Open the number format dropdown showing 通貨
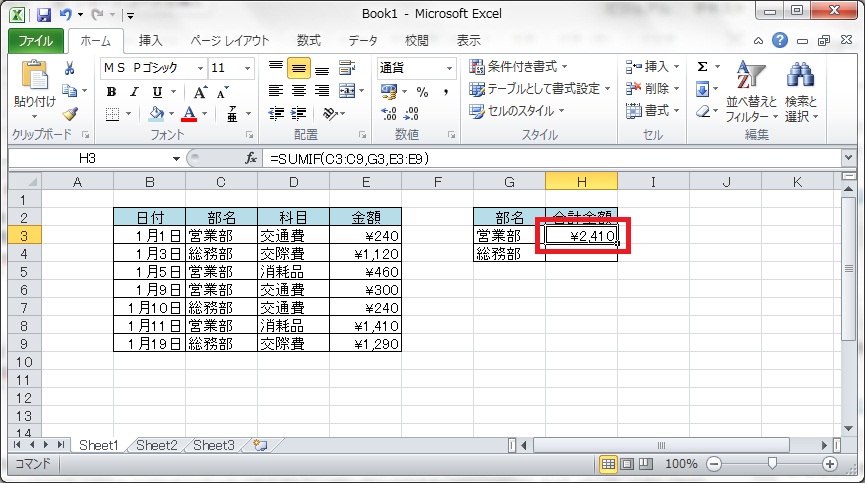 click(x=450, y=68)
